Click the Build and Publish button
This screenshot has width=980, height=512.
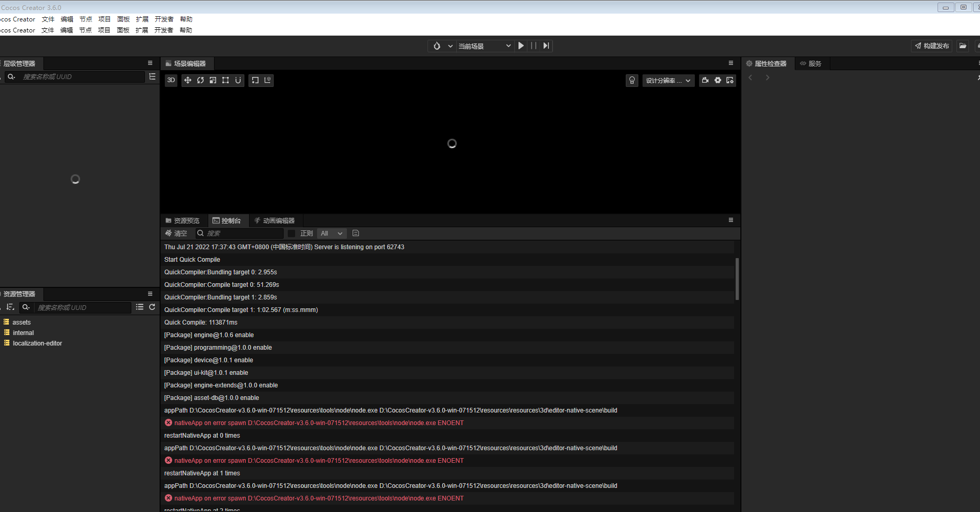(x=932, y=46)
